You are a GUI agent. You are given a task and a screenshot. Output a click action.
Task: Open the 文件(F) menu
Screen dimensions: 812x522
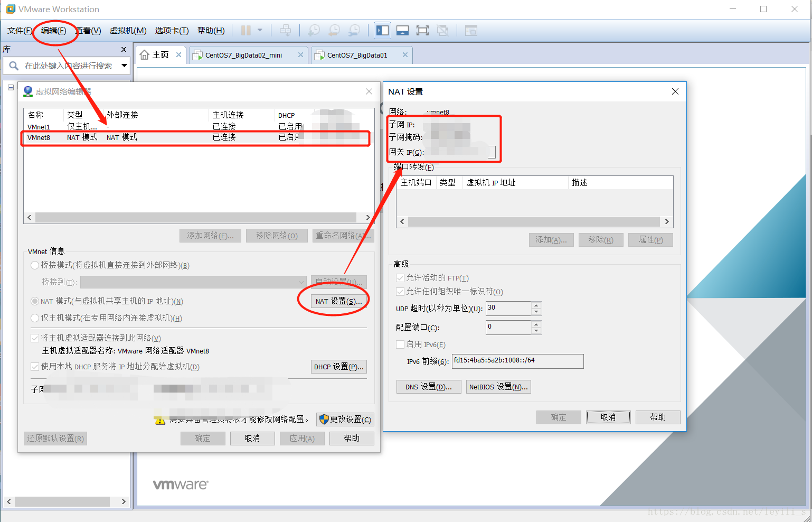(x=20, y=31)
